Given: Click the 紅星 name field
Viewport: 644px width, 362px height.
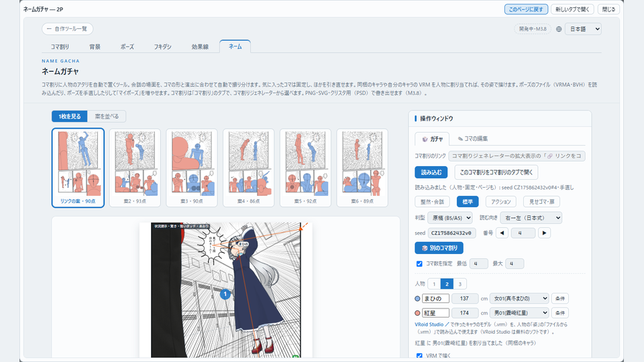Looking at the screenshot, I should click(x=436, y=313).
